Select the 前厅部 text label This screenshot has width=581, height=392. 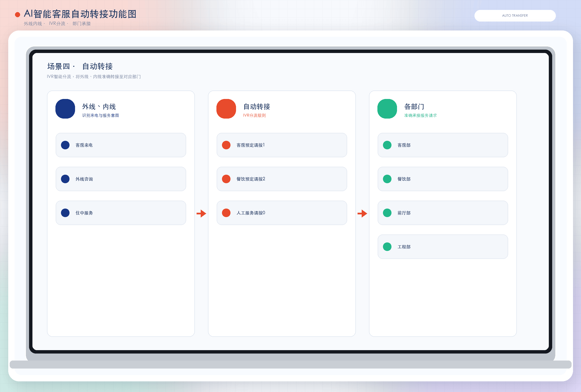coord(404,213)
